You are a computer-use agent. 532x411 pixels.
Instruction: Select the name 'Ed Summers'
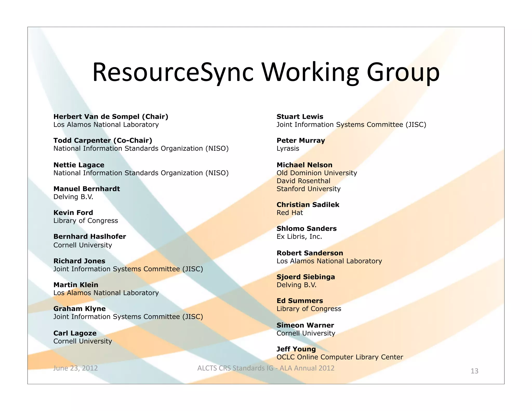300,301
